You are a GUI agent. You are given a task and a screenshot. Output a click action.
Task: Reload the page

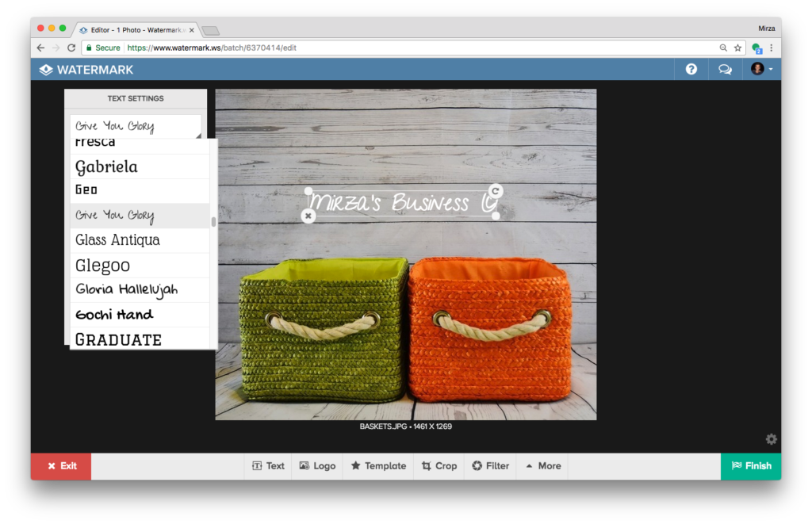click(71, 48)
